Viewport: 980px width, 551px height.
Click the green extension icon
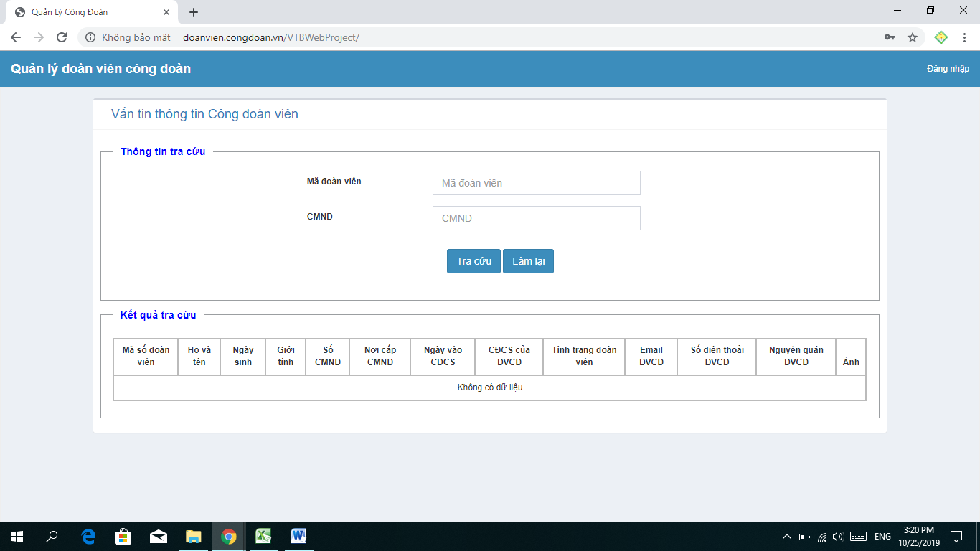(x=941, y=37)
